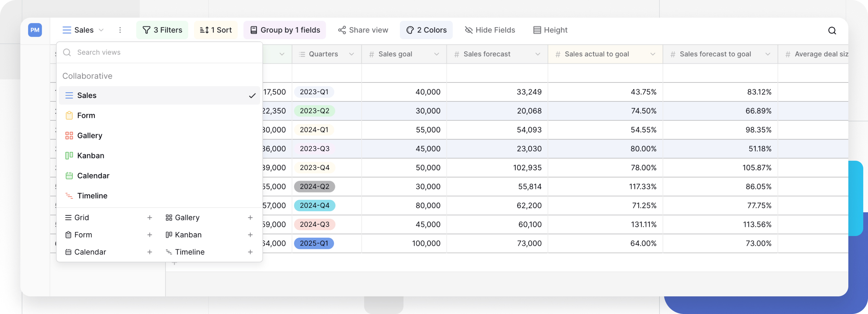Open the 2 Colors coloring options
Image resolution: width=868 pixels, height=314 pixels.
(x=426, y=30)
